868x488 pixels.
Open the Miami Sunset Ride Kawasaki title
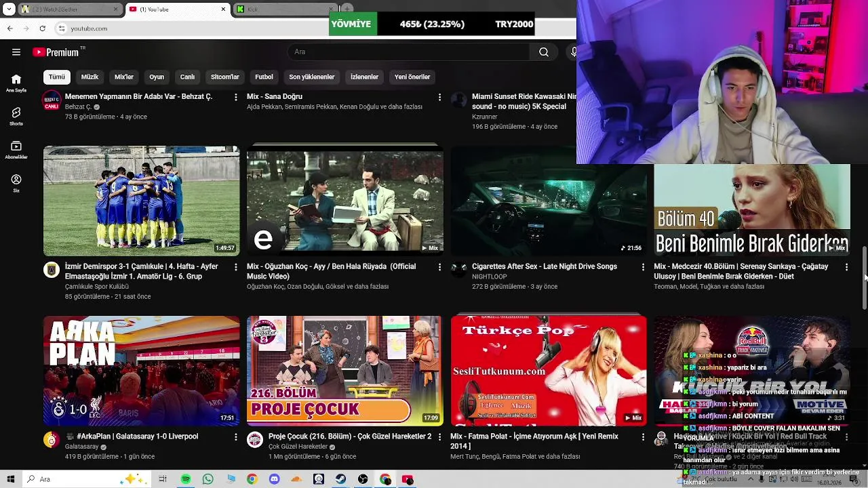point(524,102)
